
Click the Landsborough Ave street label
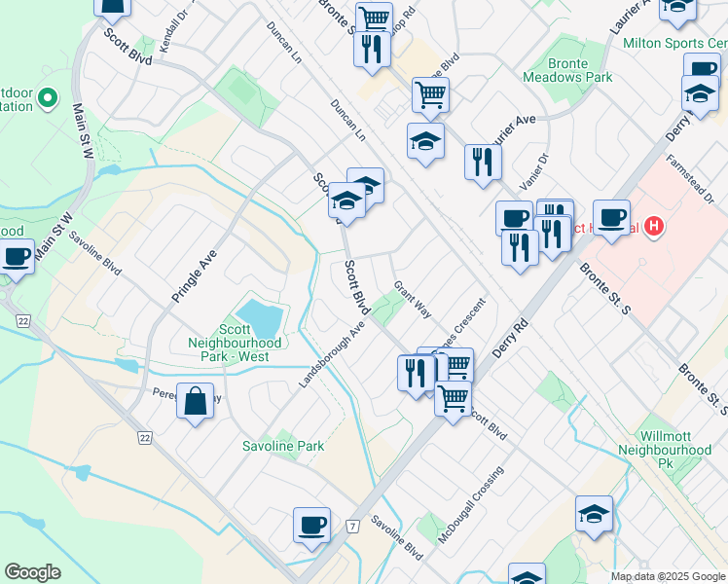[332, 354]
